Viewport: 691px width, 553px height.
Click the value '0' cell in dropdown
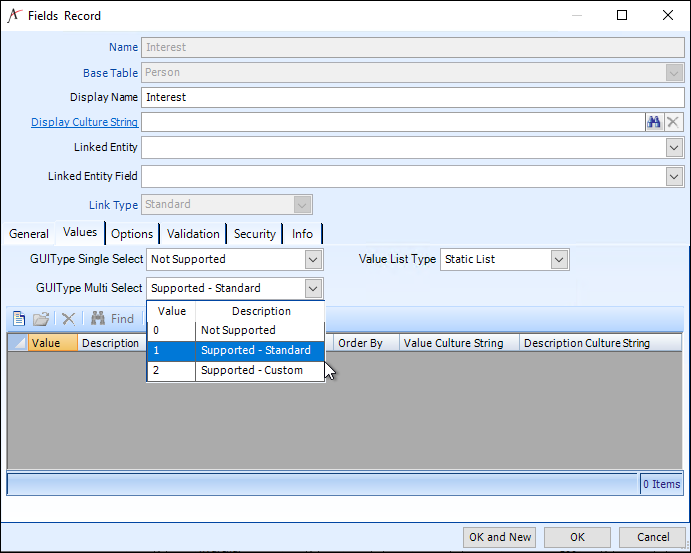coord(171,330)
